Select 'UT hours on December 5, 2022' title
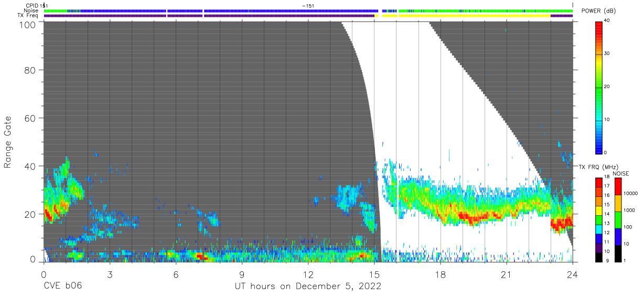 (x=307, y=287)
